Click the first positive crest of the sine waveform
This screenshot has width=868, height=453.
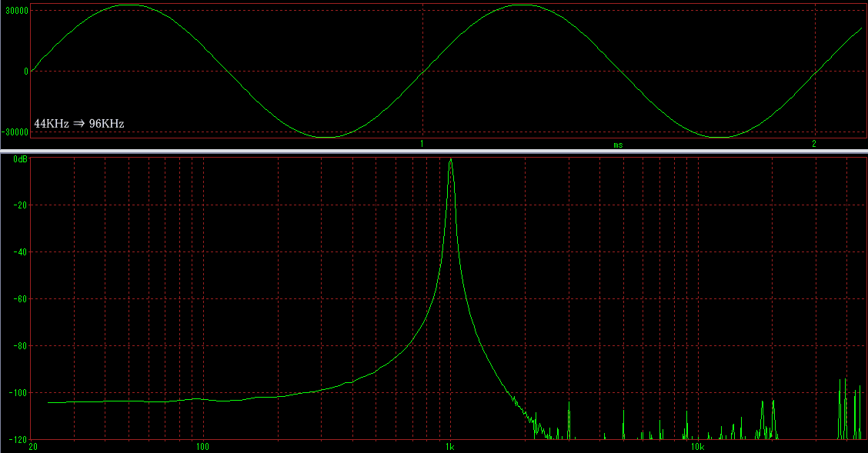129,5
